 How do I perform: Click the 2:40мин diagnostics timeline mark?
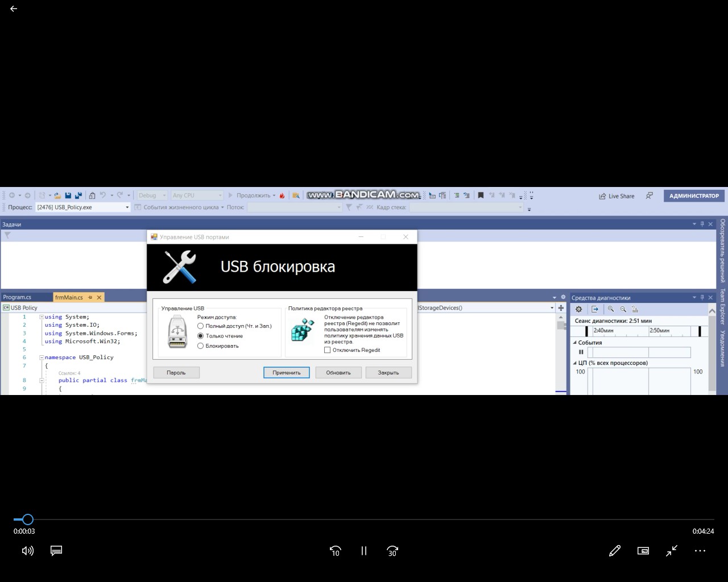click(x=603, y=330)
